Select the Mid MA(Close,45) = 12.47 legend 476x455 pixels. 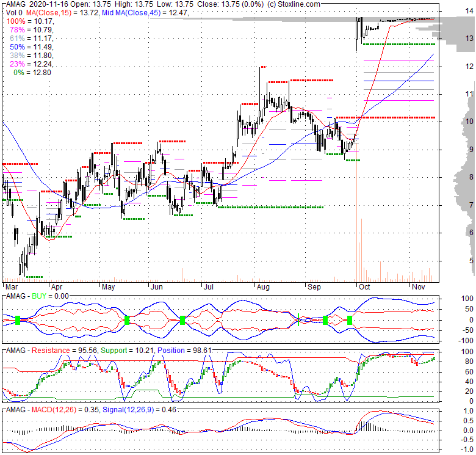[145, 13]
